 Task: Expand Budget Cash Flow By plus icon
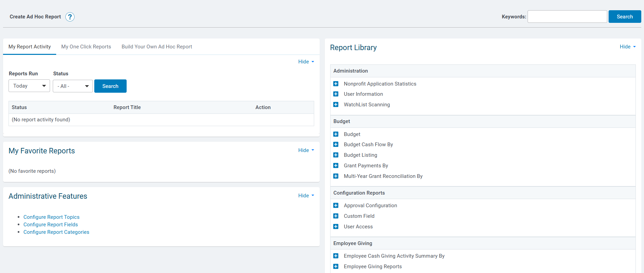[x=336, y=145]
